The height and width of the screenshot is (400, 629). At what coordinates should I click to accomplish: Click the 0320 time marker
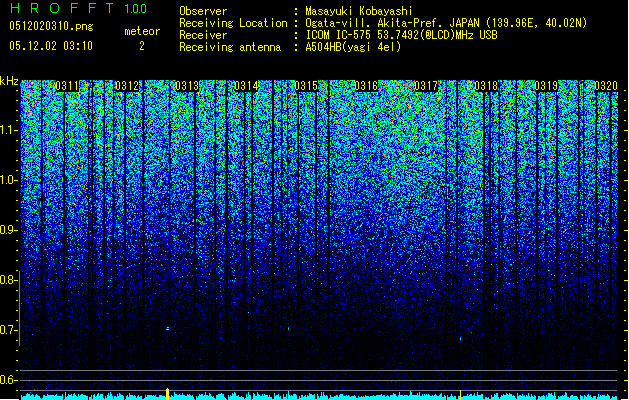606,86
